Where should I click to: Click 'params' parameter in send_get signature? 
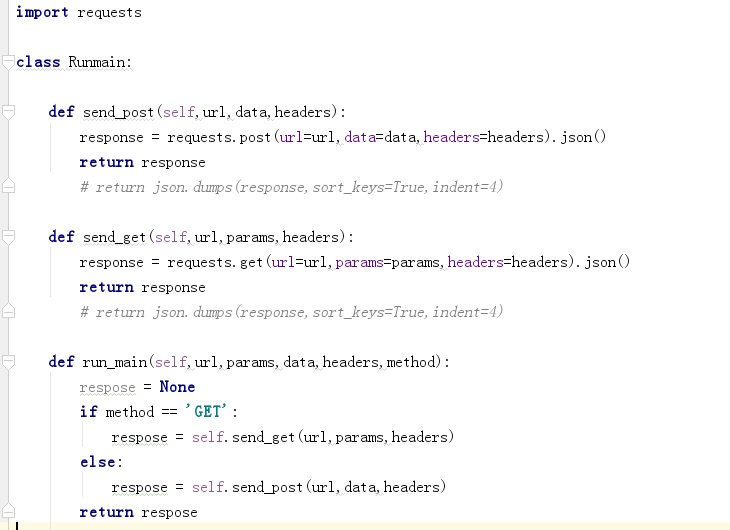tap(250, 238)
